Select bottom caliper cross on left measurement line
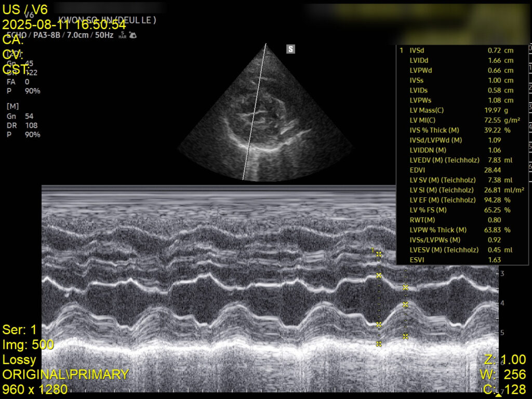 coord(379,344)
